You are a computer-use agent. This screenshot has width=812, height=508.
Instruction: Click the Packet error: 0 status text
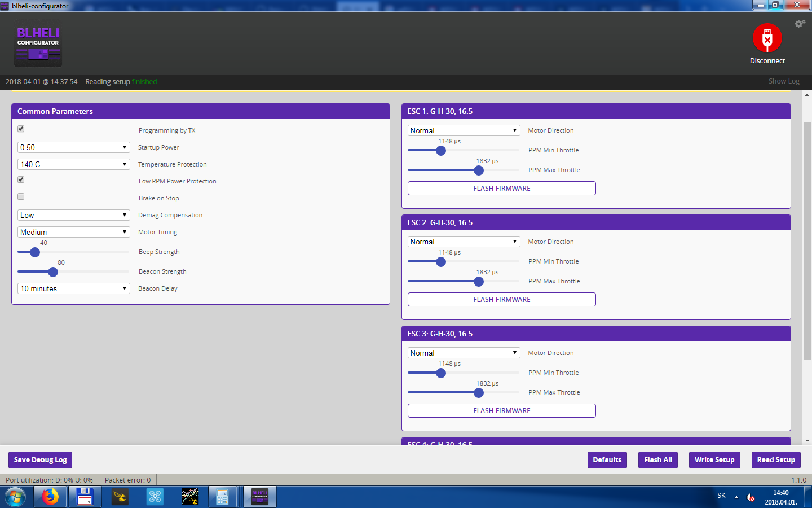tap(127, 480)
